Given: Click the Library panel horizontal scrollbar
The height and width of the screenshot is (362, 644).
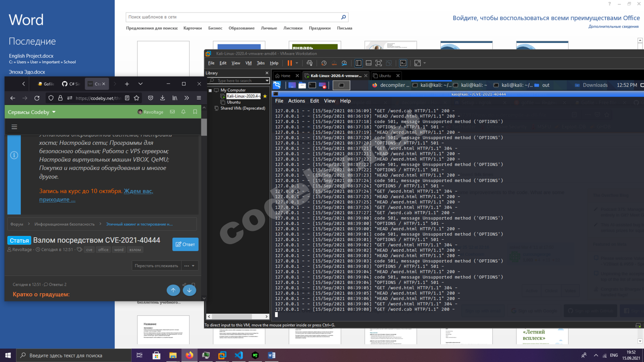Looking at the screenshot, I should point(237,317).
